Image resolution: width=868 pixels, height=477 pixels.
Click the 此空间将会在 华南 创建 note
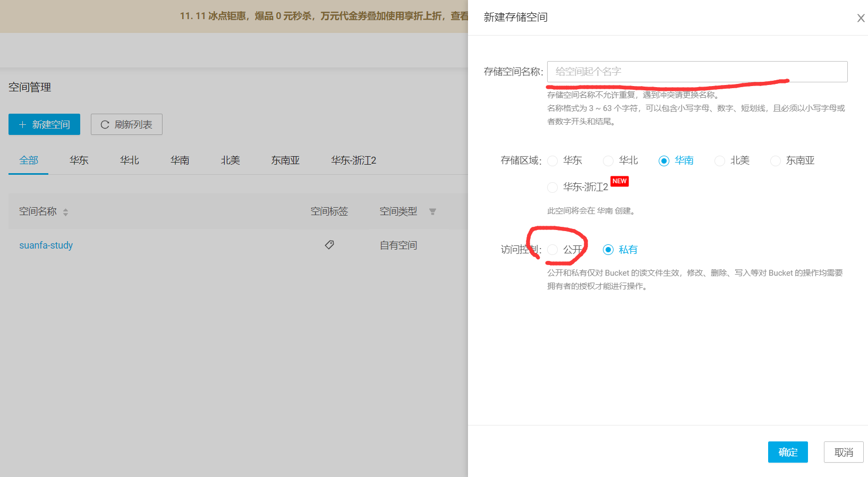click(592, 211)
